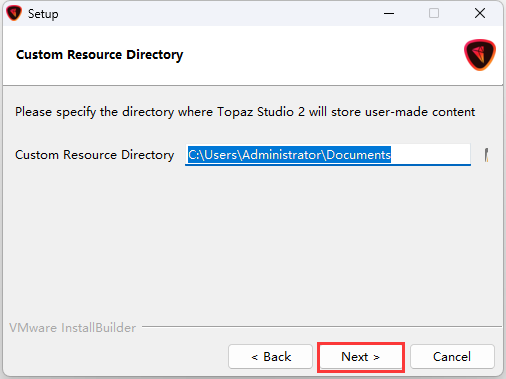This screenshot has width=506, height=379.
Task: Click the separator line beside VMware InstallBuilder
Action: point(322,327)
